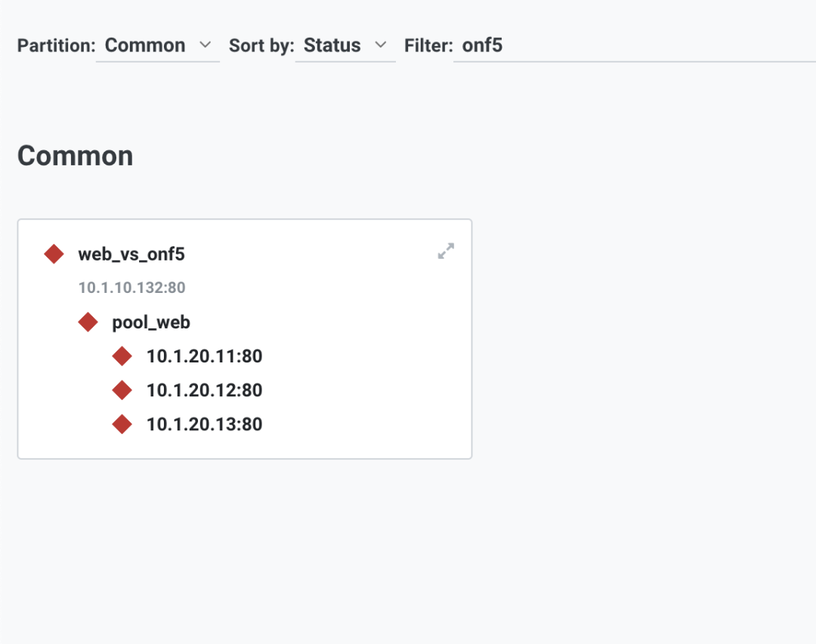Click status diamond for member 10.1.20.11:80
Screen dimensions: 816x644
[x=122, y=356]
